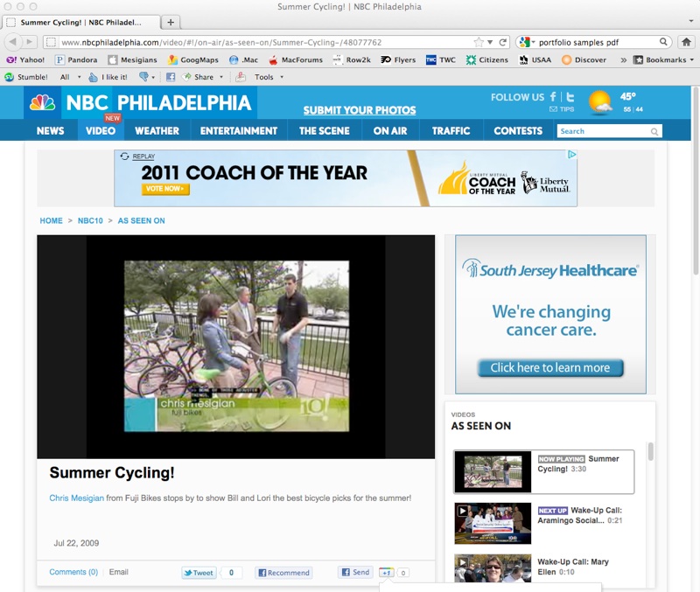Click the Chris Mesigian link
Viewport: 700px width, 592px height.
pos(76,498)
